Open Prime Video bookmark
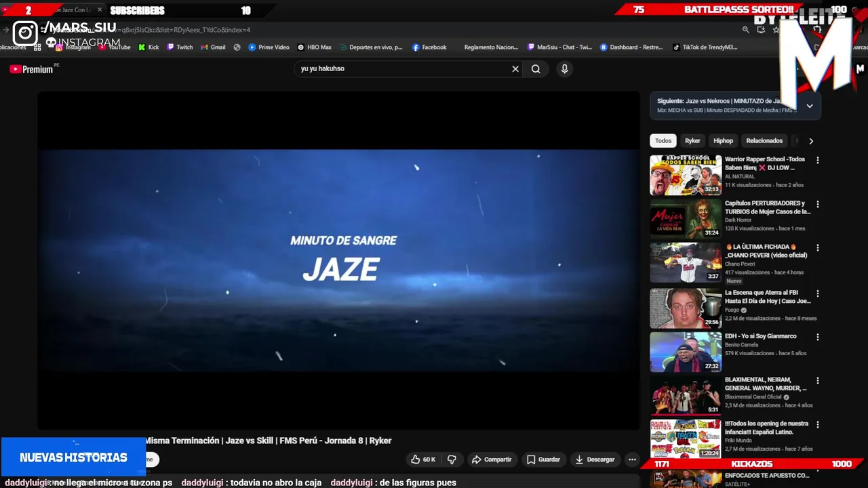The height and width of the screenshot is (488, 868). (269, 47)
